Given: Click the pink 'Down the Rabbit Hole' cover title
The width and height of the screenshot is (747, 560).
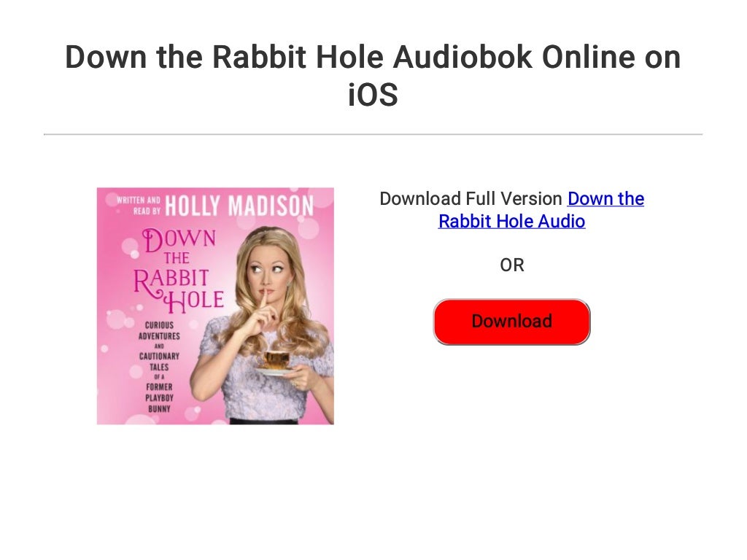Looking at the screenshot, I should 179,270.
